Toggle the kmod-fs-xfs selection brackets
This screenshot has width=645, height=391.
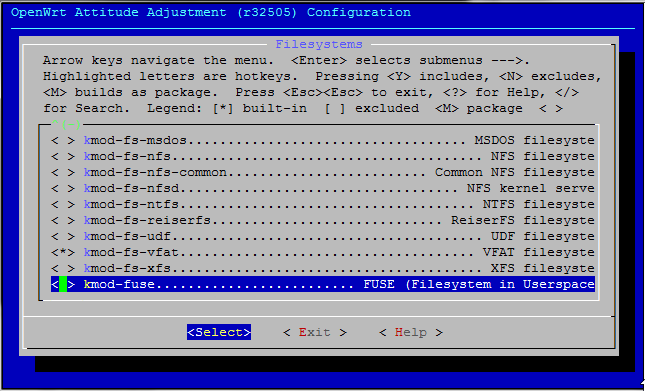pos(63,268)
